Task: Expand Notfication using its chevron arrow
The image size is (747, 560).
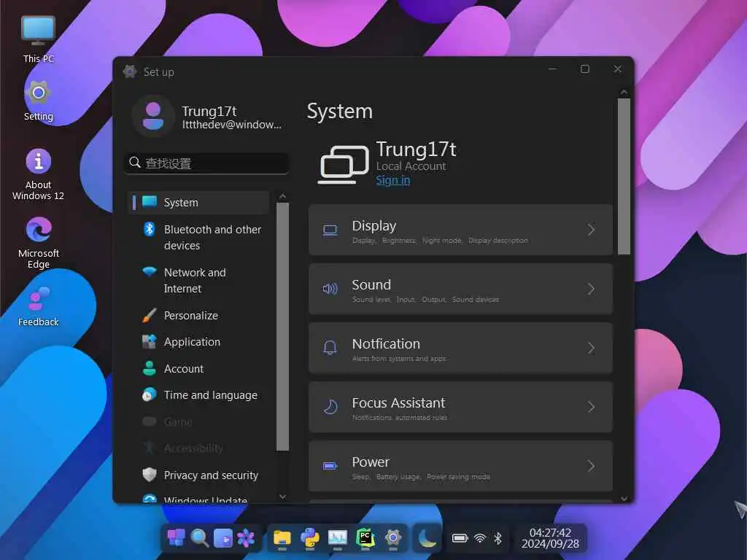Action: (591, 348)
